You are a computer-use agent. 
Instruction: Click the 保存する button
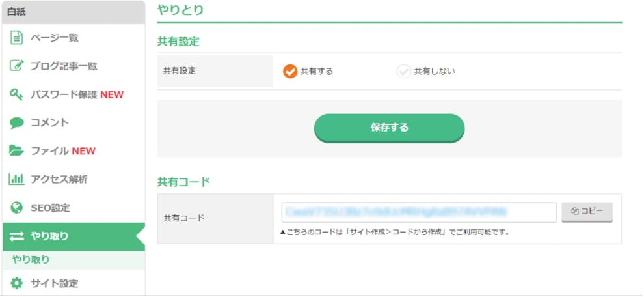point(390,128)
